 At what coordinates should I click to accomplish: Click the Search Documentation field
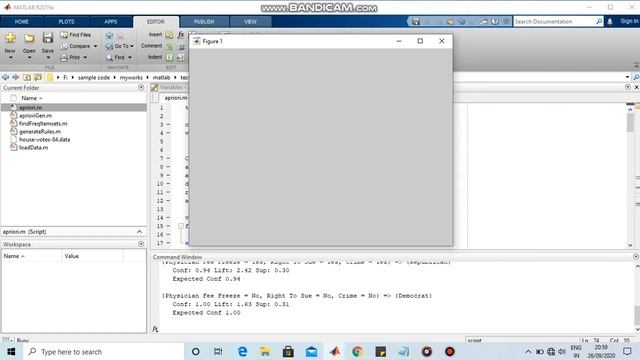click(x=554, y=21)
